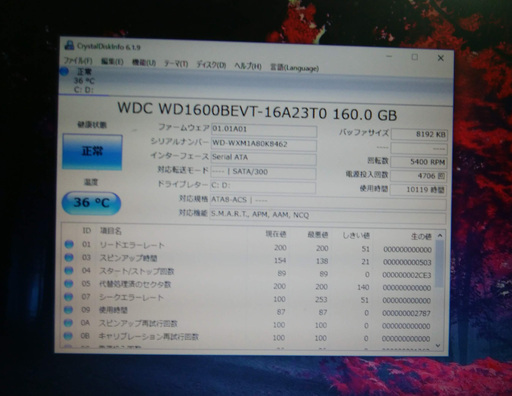Click the blue 正常 health status button
The width and height of the screenshot is (512, 396).
(92, 152)
